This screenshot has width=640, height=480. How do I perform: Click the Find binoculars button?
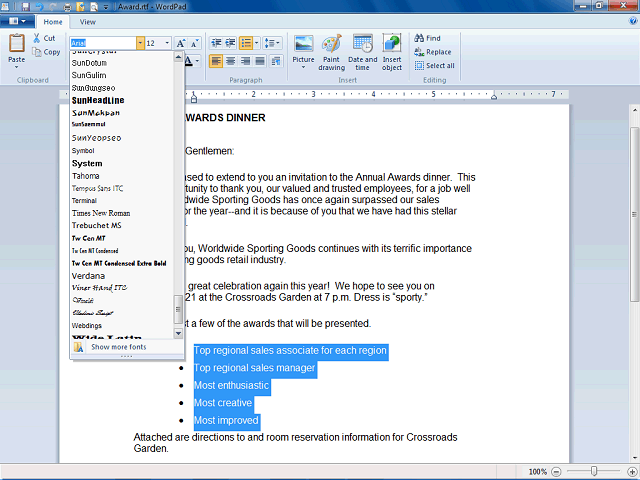point(427,38)
